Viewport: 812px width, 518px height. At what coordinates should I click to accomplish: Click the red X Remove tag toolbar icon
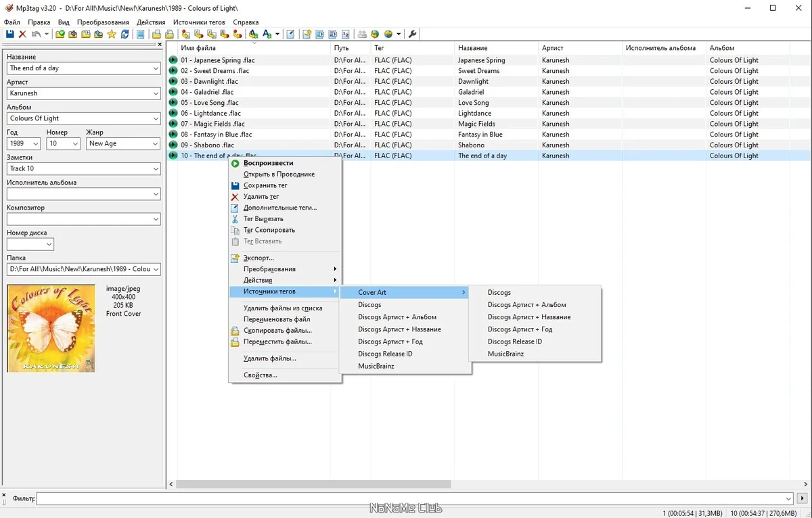coord(22,34)
